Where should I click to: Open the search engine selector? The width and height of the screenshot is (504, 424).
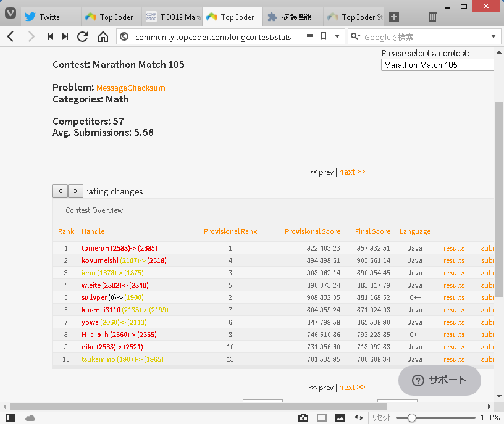[356, 36]
